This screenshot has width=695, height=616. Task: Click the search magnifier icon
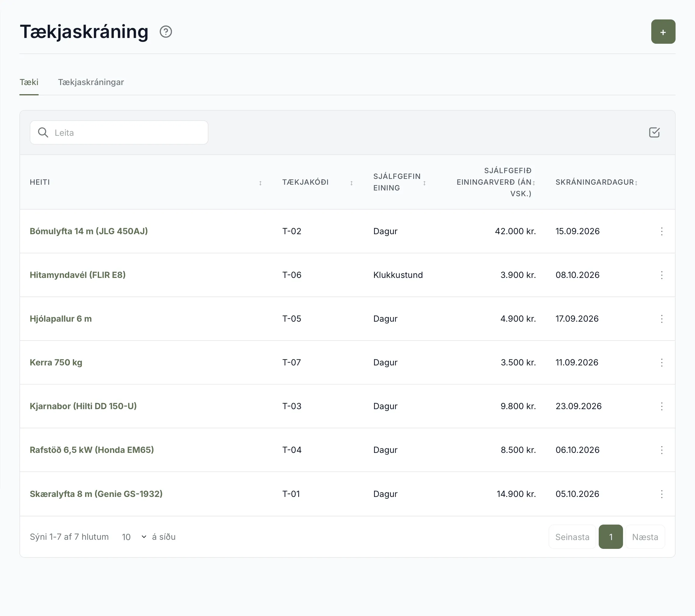pos(43,132)
